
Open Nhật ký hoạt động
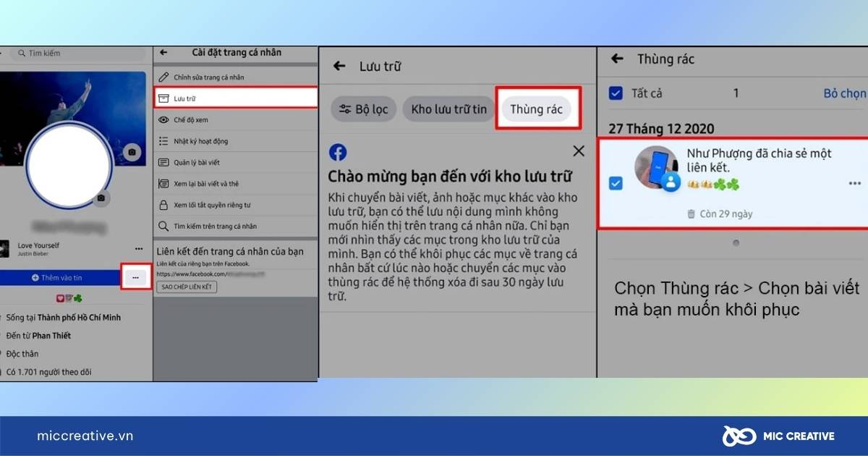(235, 141)
